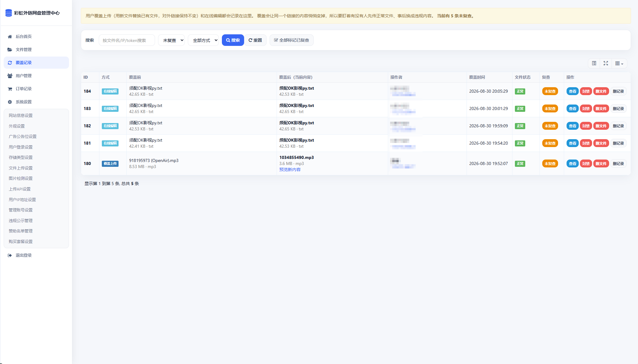
Task: Open 违规公示管理 submenu item
Action: [x=21, y=221]
